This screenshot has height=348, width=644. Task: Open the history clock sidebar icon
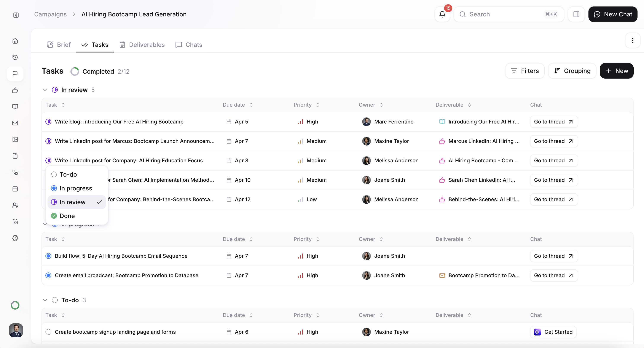coord(15,57)
